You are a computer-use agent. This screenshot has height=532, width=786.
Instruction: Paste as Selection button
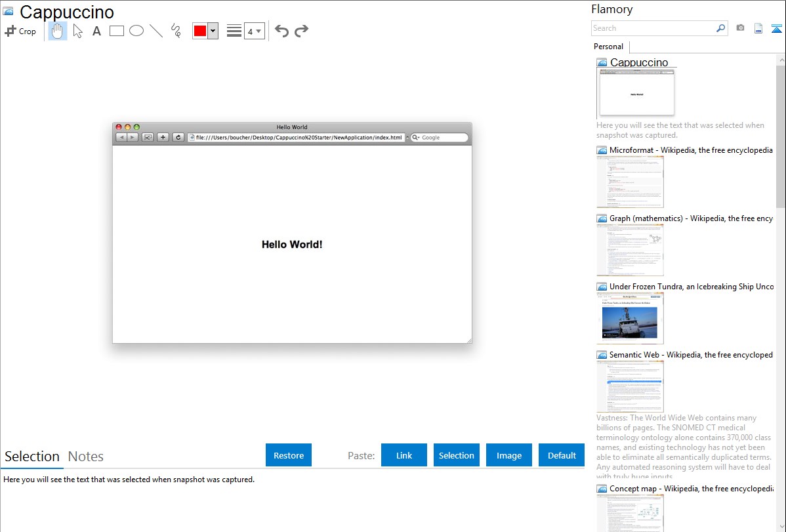pos(456,455)
